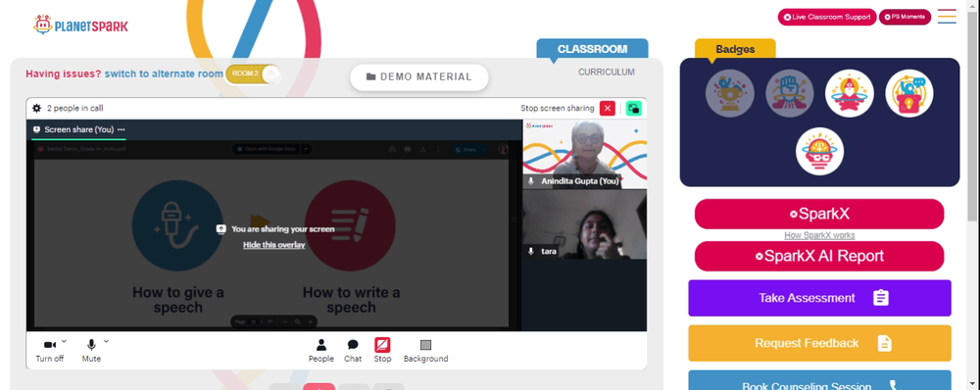Click the raised fist badge icon

(790, 93)
